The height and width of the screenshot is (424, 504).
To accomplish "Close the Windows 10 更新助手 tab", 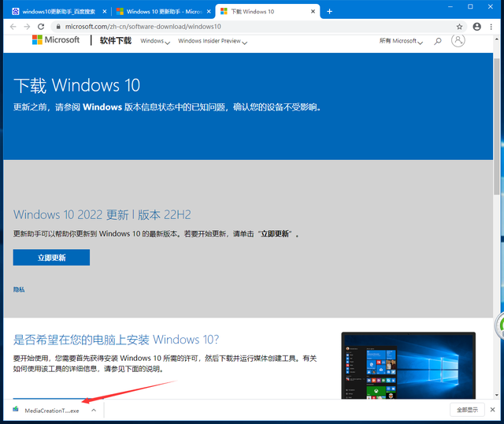I will click(x=209, y=12).
